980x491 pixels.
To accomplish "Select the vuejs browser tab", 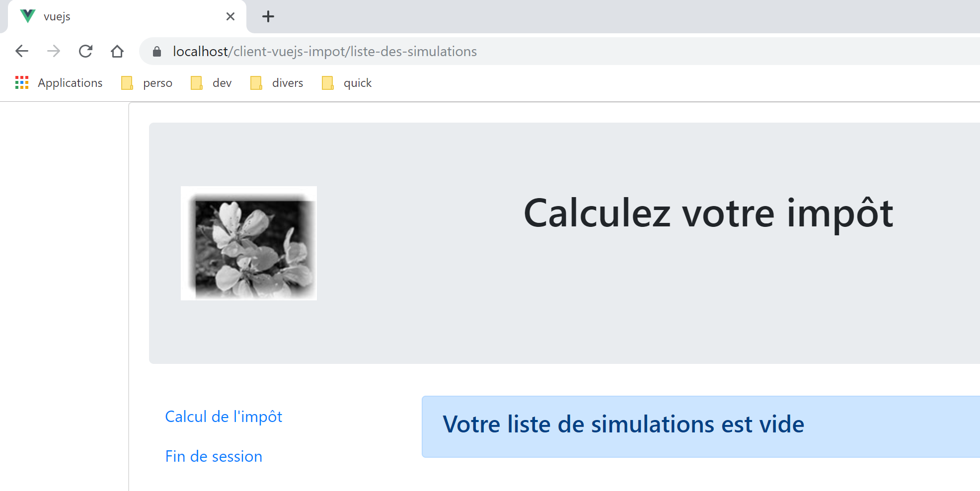I will click(124, 17).
